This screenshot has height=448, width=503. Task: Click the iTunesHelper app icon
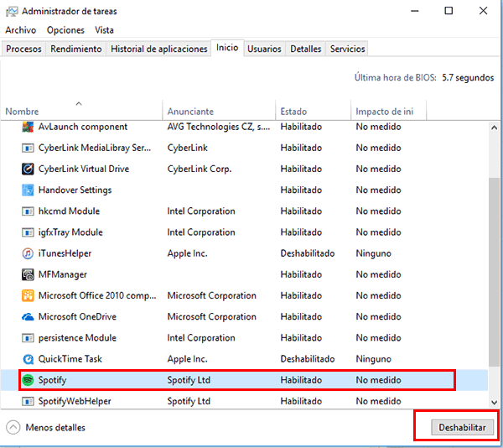(x=28, y=253)
